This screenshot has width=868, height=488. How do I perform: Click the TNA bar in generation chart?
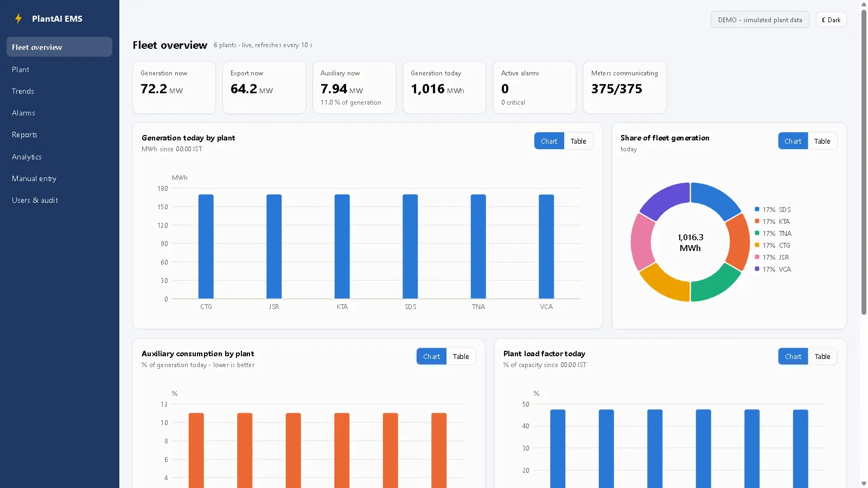tap(478, 247)
